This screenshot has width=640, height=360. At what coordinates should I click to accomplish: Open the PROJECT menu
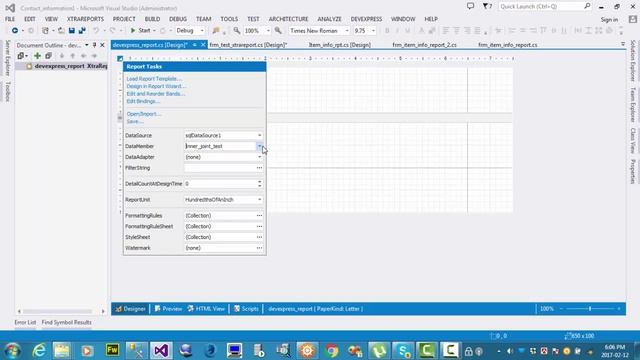[124, 19]
